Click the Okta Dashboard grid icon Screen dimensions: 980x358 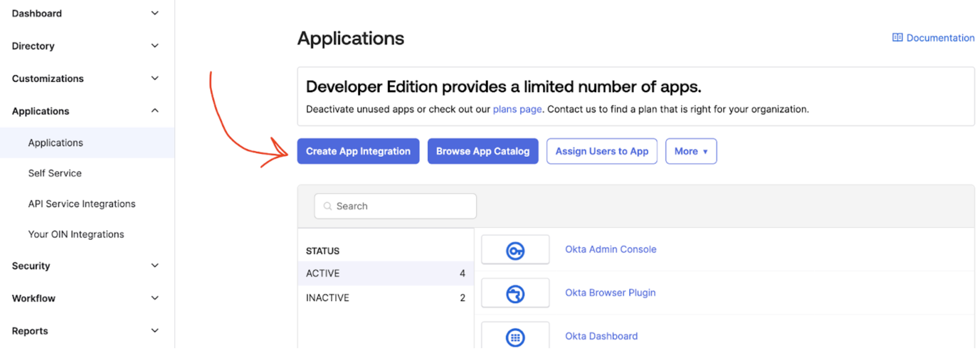(515, 337)
